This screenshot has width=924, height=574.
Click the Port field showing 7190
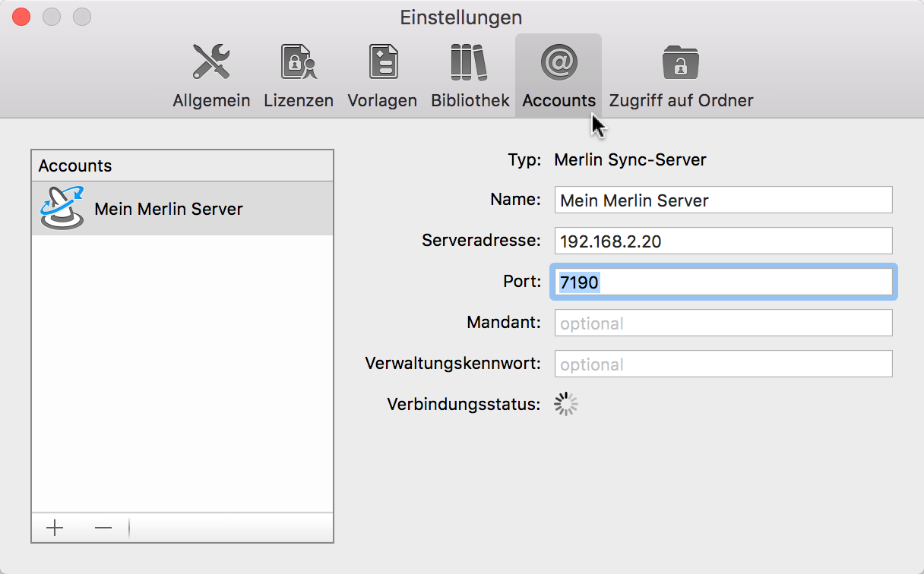(723, 282)
